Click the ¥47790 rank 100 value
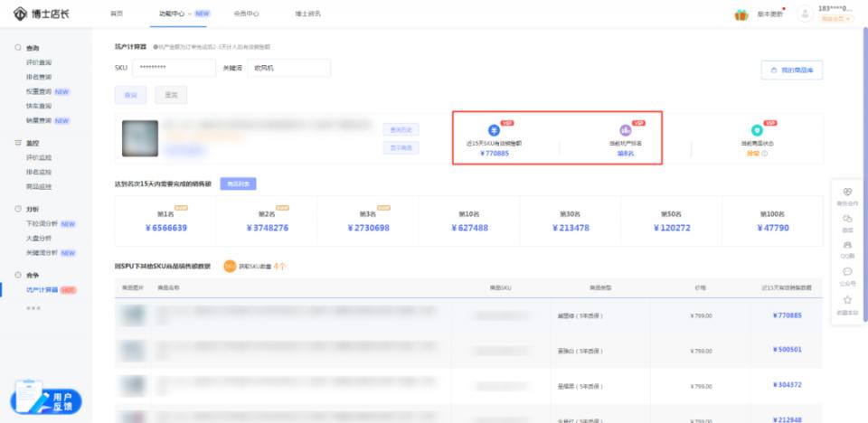The image size is (868, 423). coord(773,228)
